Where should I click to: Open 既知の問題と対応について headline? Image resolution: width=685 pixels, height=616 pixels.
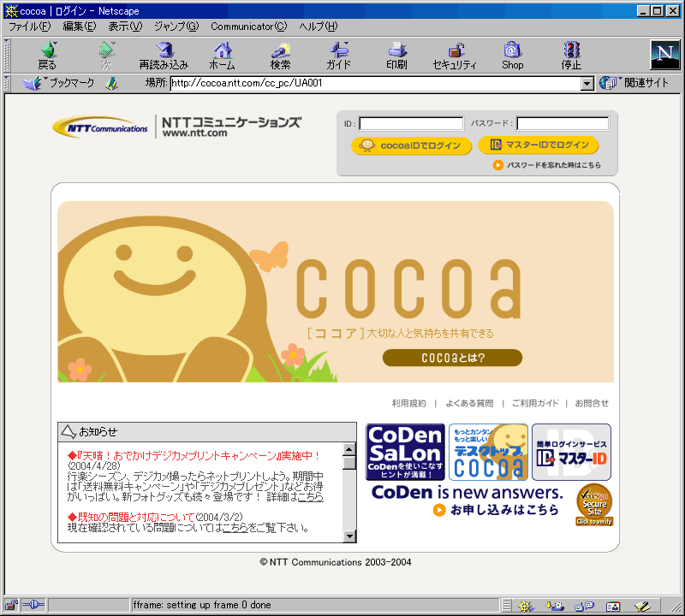pos(131,518)
